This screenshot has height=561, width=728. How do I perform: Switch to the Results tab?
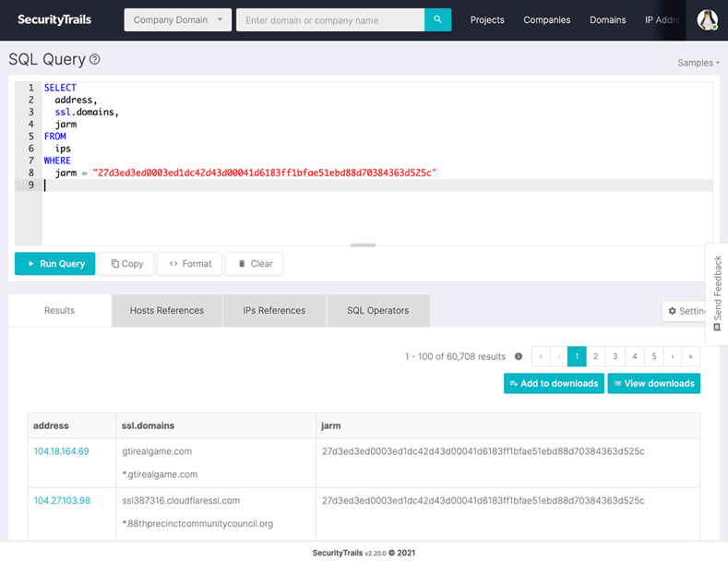click(59, 310)
